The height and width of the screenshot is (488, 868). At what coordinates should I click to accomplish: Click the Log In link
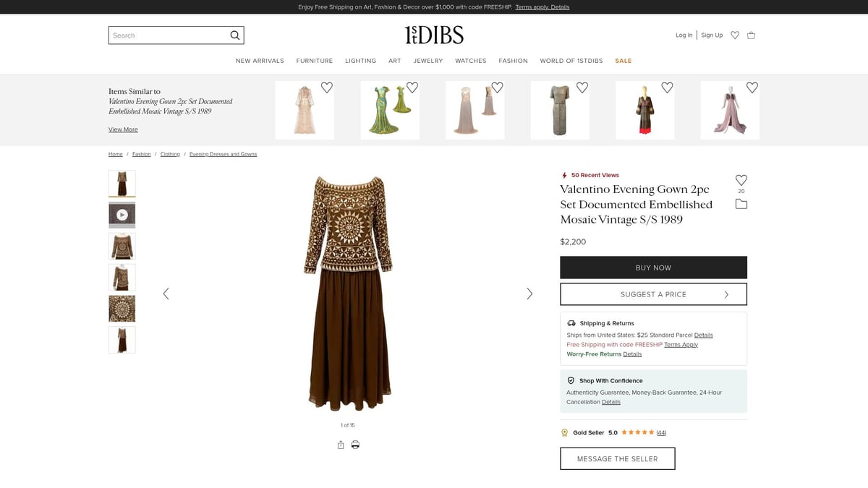[684, 35]
